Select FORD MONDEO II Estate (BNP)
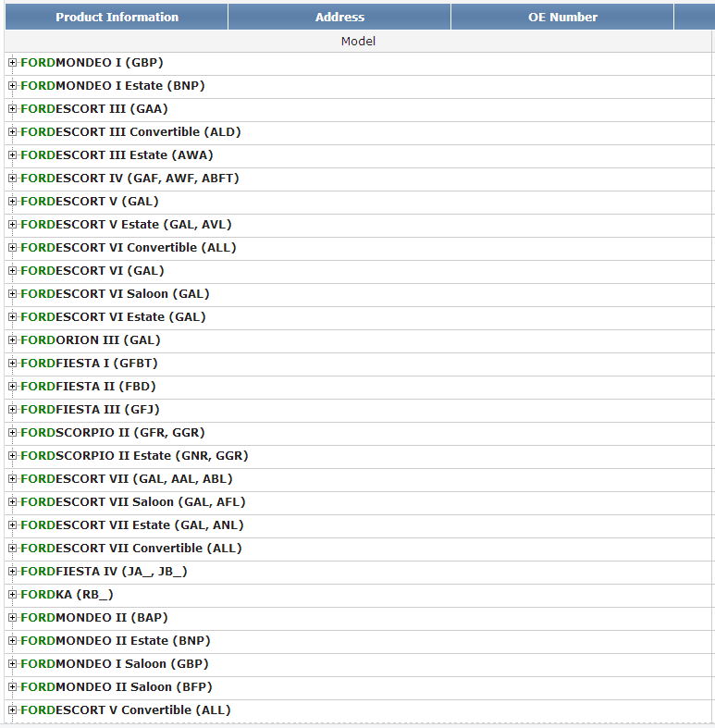The width and height of the screenshot is (715, 728). pos(116,641)
